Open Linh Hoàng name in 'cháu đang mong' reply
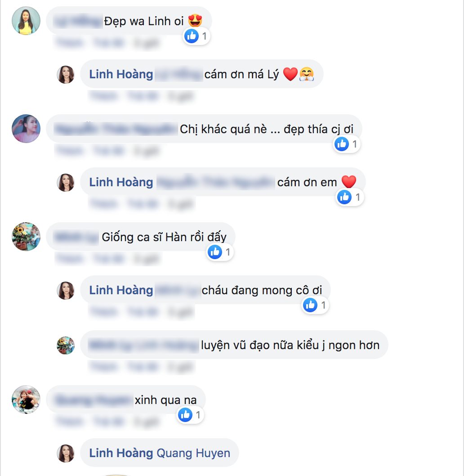Image resolution: width=464 pixels, height=476 pixels. coord(121,290)
